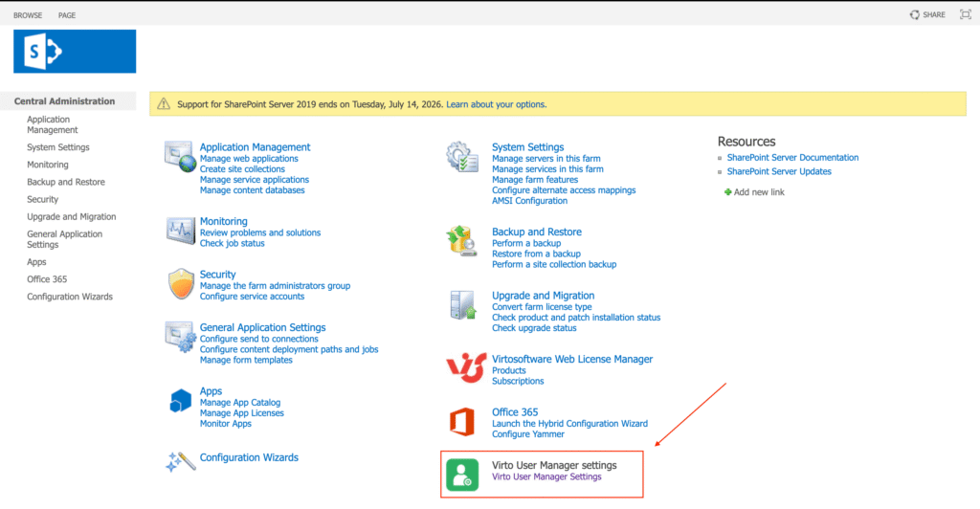
Task: Open Manage App Licenses link
Action: click(242, 413)
